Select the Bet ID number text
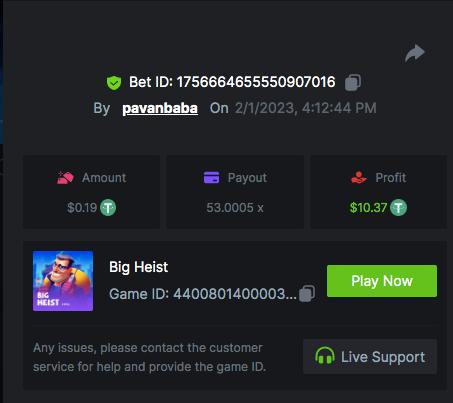Screen dimensions: 453x403 click(256, 82)
